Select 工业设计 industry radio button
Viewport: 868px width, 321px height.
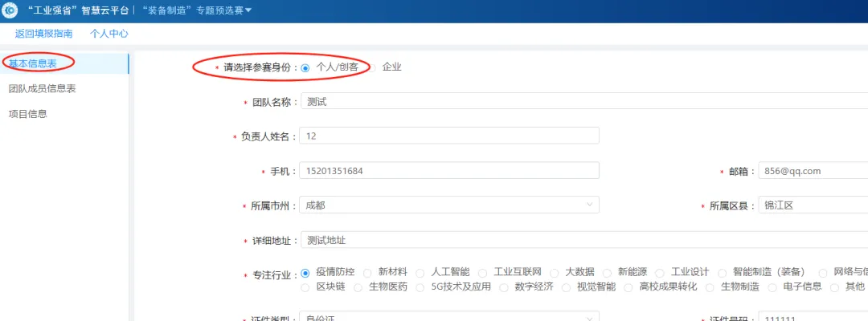(x=659, y=273)
